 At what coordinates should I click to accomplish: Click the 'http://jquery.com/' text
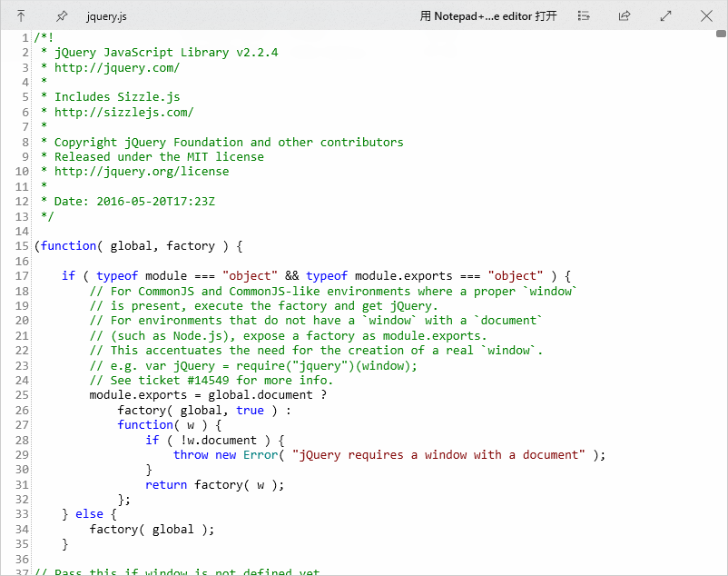[x=117, y=68]
